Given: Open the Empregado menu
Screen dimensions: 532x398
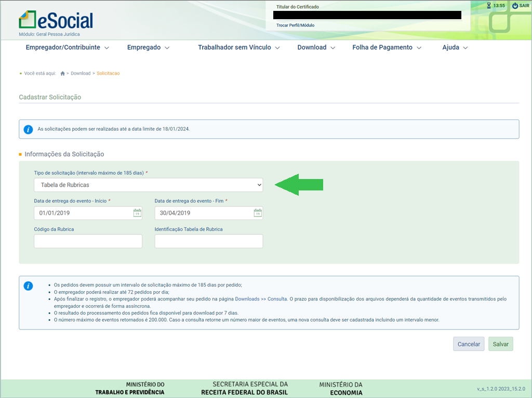Looking at the screenshot, I should coord(148,48).
